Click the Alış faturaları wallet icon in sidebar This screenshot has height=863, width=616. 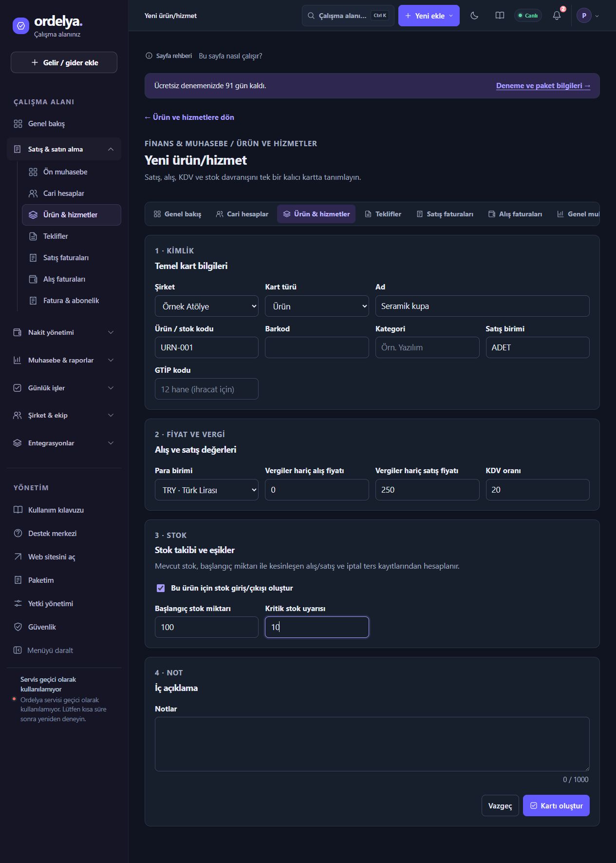click(x=33, y=279)
